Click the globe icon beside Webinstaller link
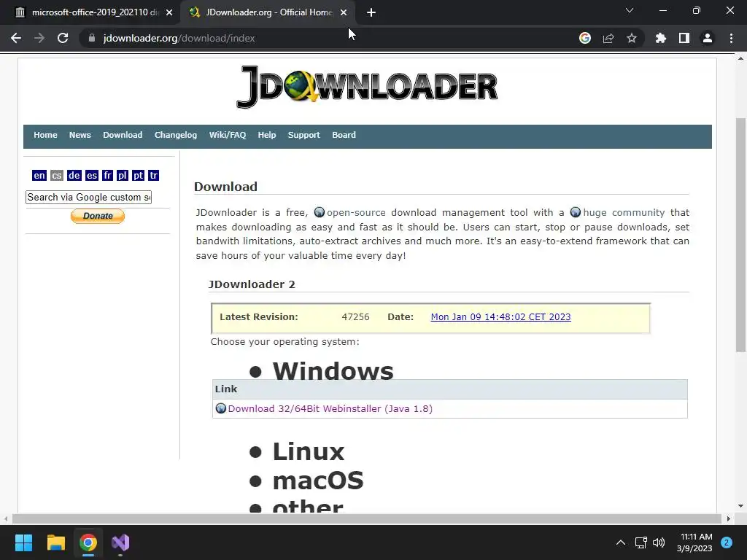The width and height of the screenshot is (747, 560). pyautogui.click(x=220, y=408)
